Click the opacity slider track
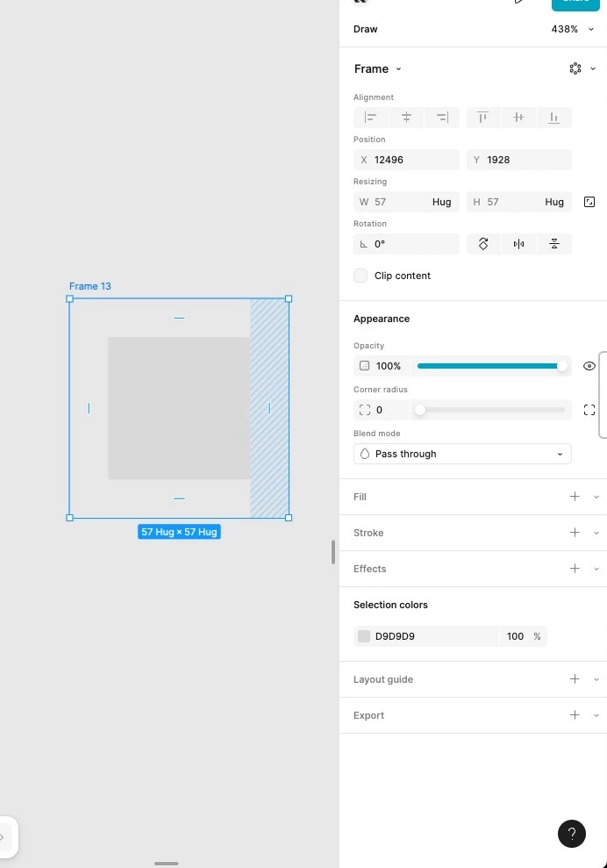The height and width of the screenshot is (868, 607). tap(490, 366)
